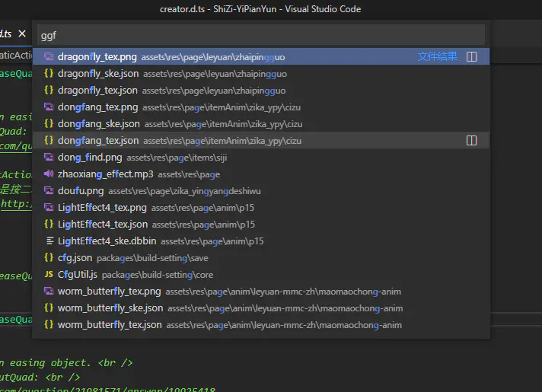Click the image icon beside worm_butterfly_tex.png

coord(49,292)
